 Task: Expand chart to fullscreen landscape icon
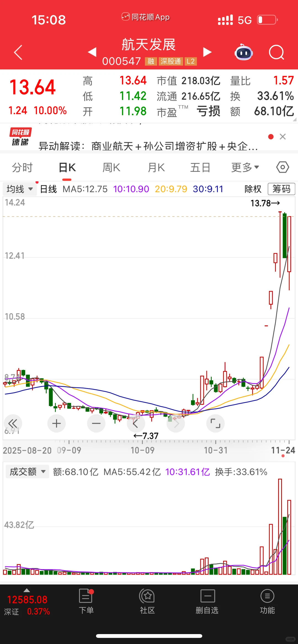coord(215,424)
